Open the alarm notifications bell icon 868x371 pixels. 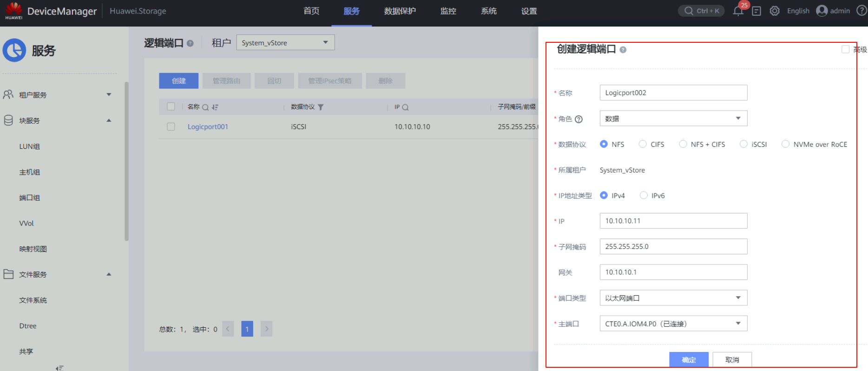[x=738, y=11]
